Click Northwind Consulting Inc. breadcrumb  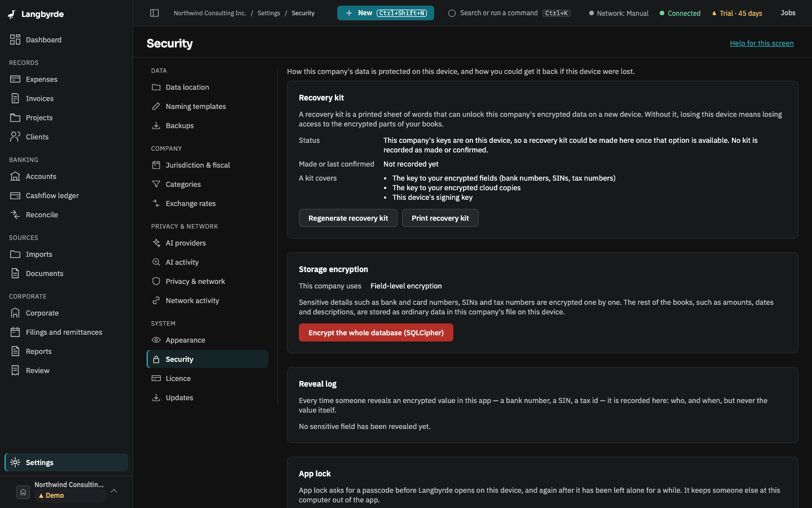210,13
